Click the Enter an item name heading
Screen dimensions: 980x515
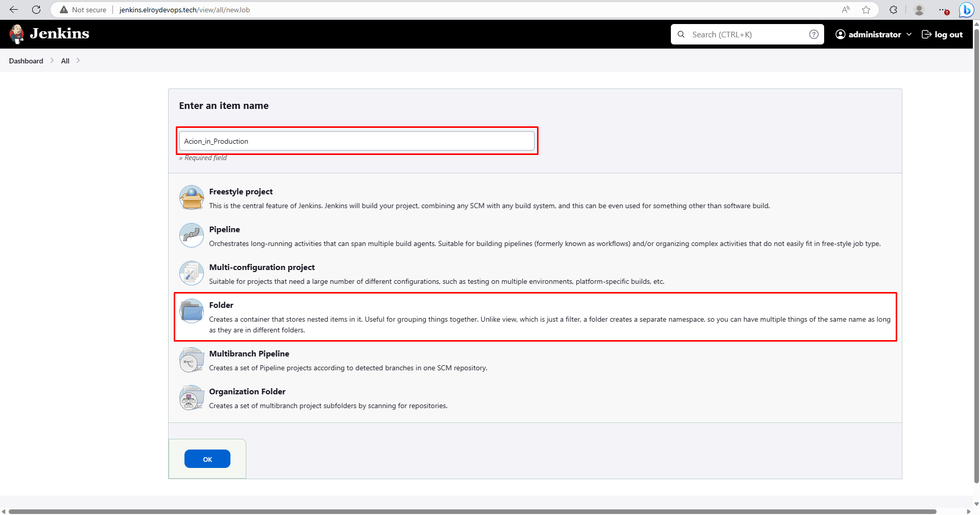pos(224,106)
